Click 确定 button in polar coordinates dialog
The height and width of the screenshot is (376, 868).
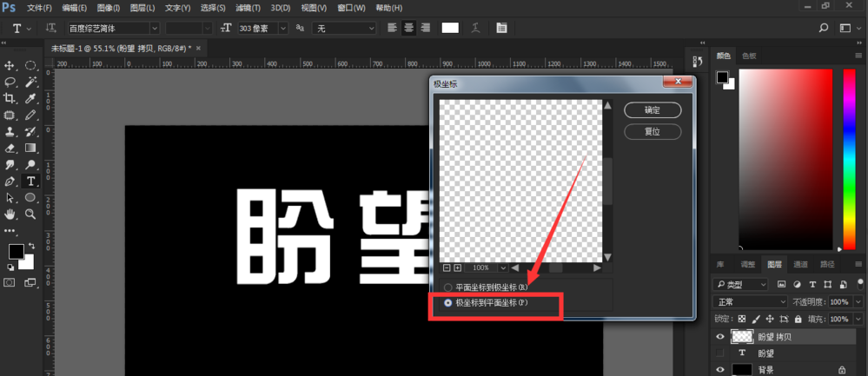pos(652,110)
